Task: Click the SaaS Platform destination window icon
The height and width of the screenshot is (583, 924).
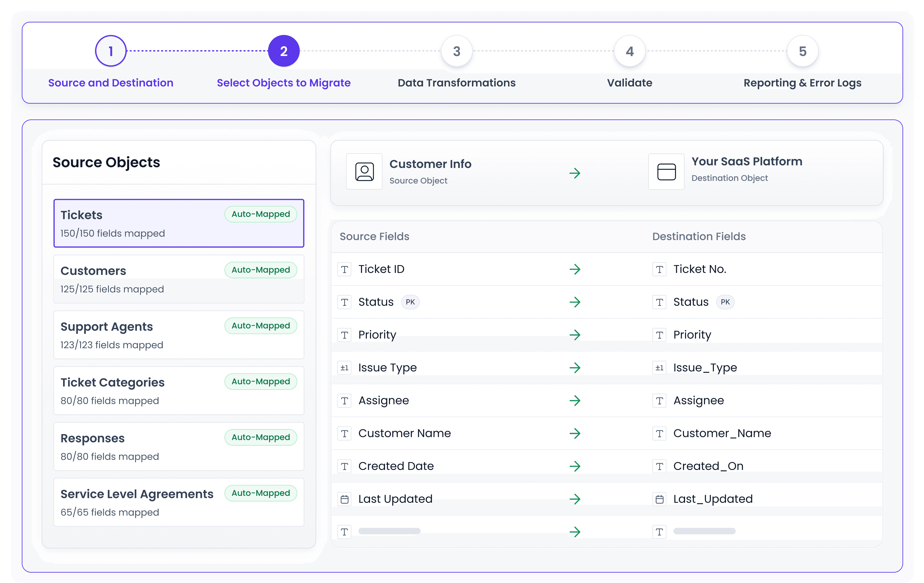Action: [666, 171]
